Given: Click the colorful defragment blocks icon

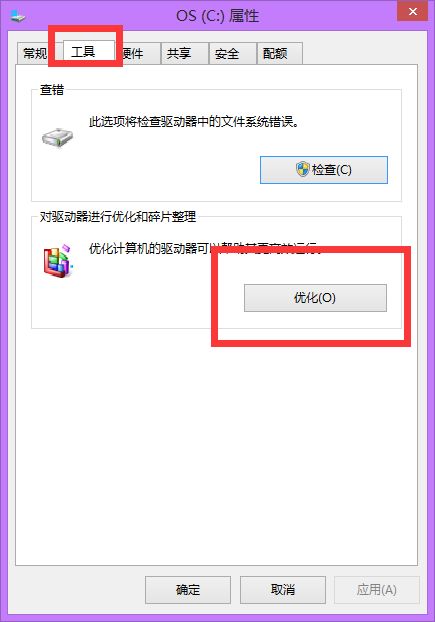Looking at the screenshot, I should pos(57,261).
